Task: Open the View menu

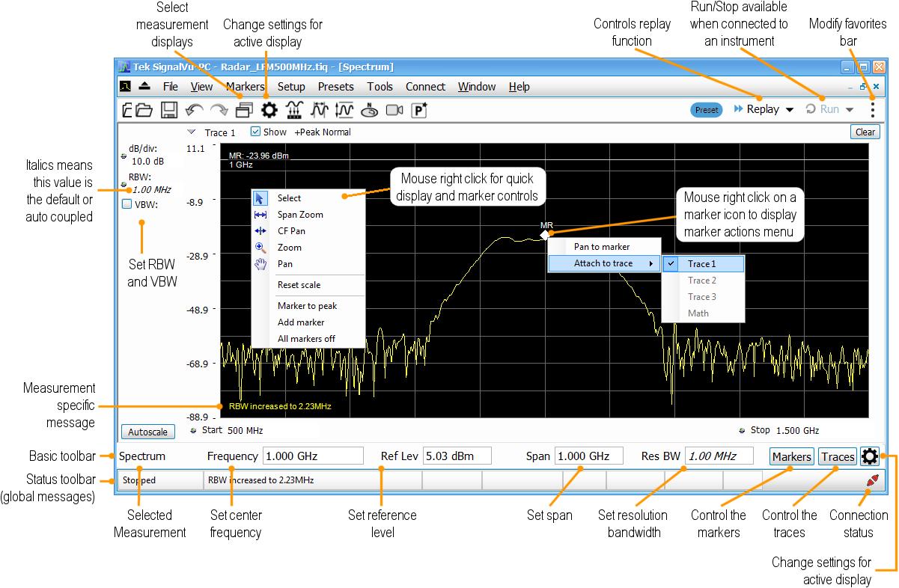Action: 202,87
